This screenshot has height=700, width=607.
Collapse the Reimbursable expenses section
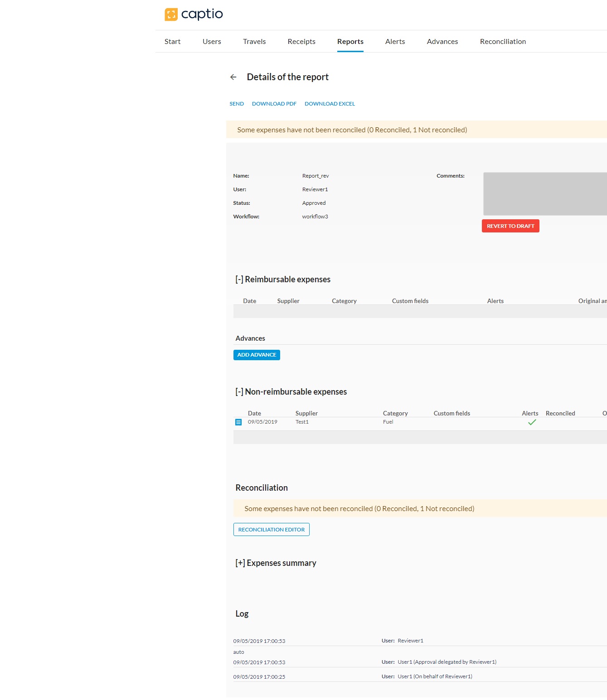click(239, 280)
